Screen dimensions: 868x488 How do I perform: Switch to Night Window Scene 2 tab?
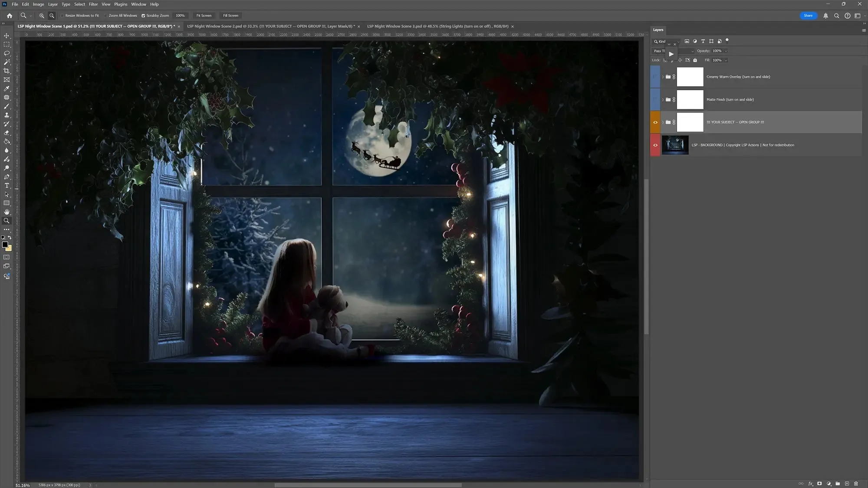coord(271,26)
